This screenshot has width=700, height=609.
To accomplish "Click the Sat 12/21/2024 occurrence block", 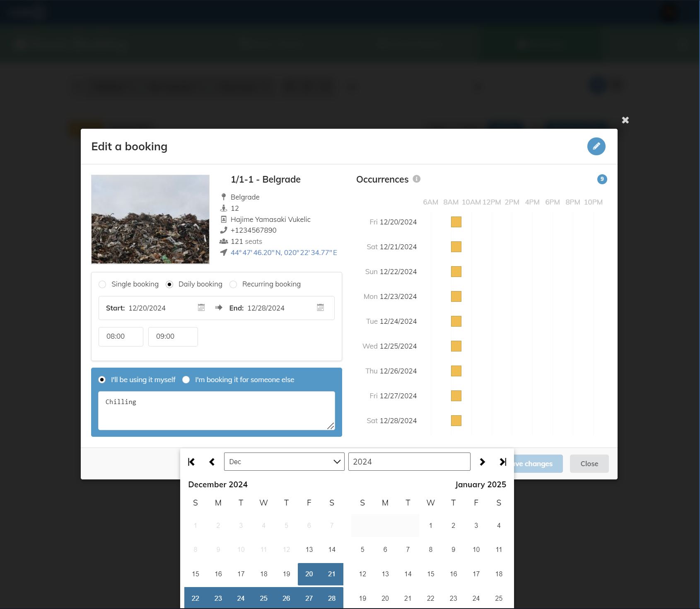I will click(456, 247).
